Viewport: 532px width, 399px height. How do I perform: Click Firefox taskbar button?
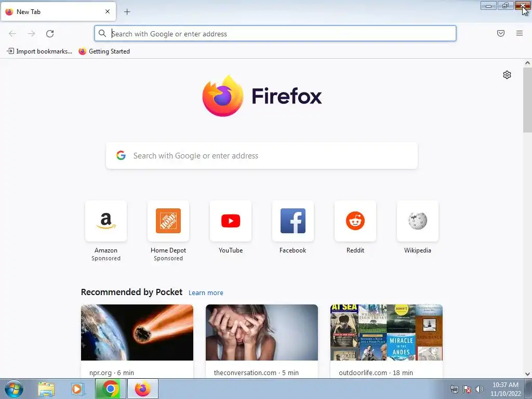[143, 389]
